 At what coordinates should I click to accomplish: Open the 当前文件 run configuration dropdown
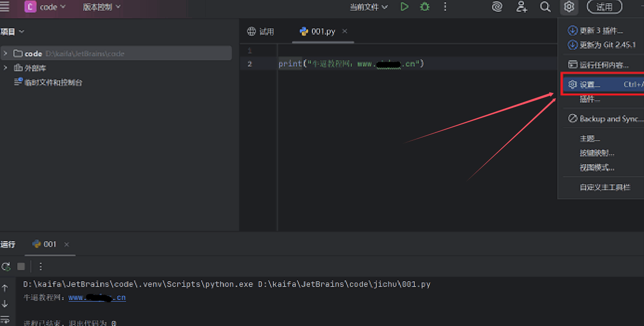coord(368,7)
